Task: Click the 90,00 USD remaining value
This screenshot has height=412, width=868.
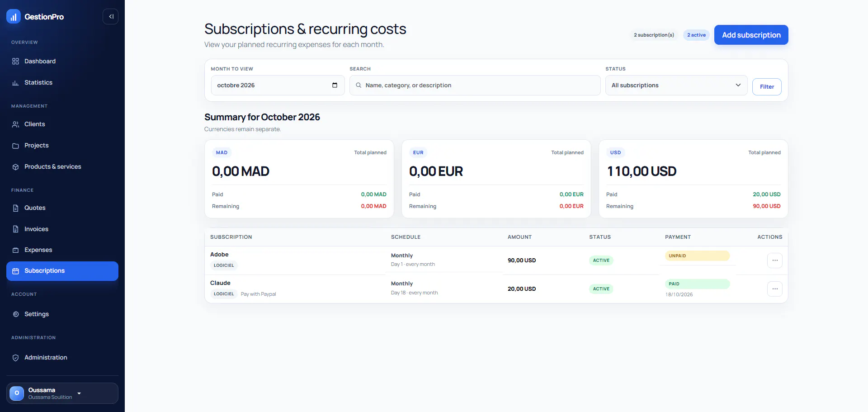Action: pyautogui.click(x=767, y=206)
